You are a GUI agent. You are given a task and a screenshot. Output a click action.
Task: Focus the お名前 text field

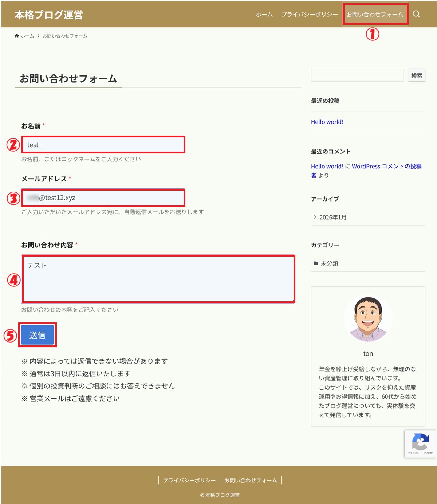[x=103, y=145]
